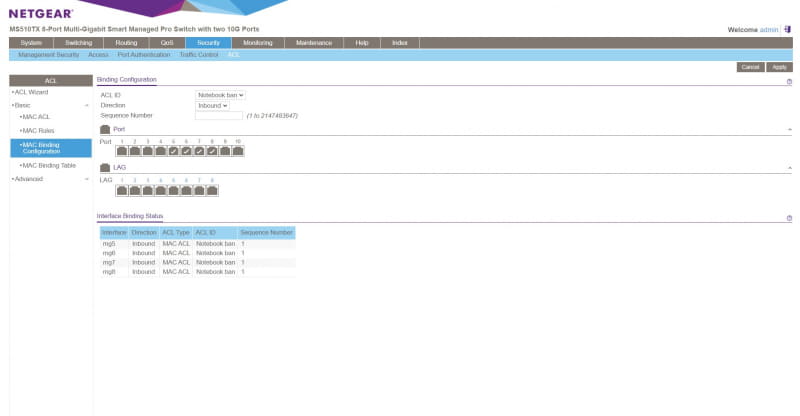The width and height of the screenshot is (800, 416).
Task: Open the Direction dropdown
Action: (x=212, y=106)
